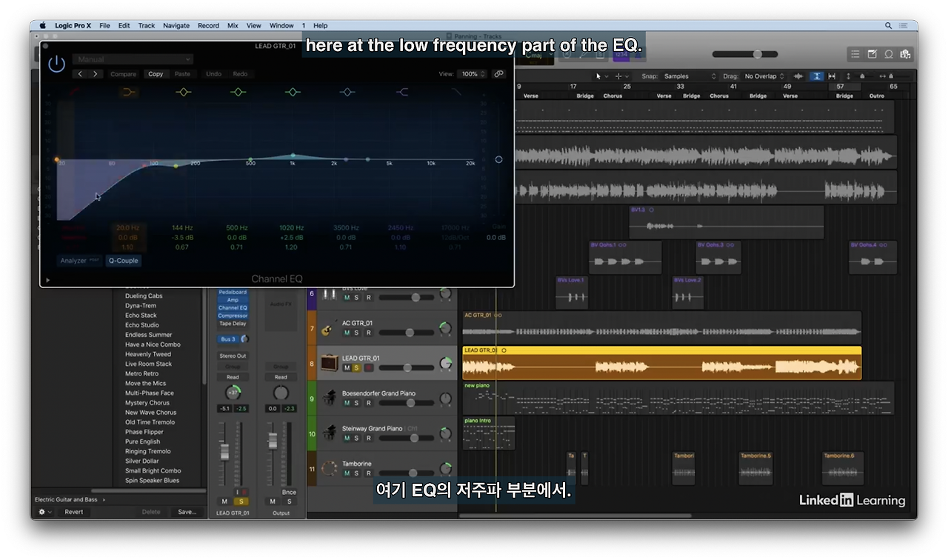Open the left-click pointer tool menu
The width and height of the screenshot is (948, 560).
coord(601,76)
